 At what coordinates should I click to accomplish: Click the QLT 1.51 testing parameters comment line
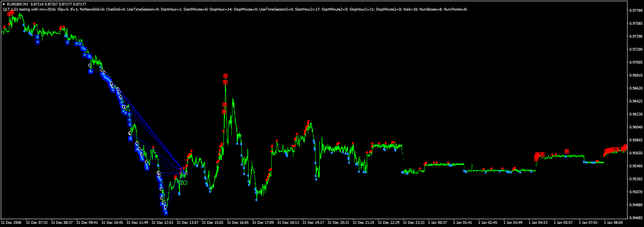(x=235, y=9)
